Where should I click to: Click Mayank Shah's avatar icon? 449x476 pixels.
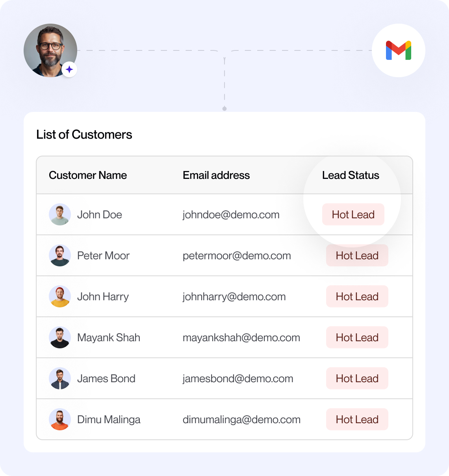click(x=60, y=337)
